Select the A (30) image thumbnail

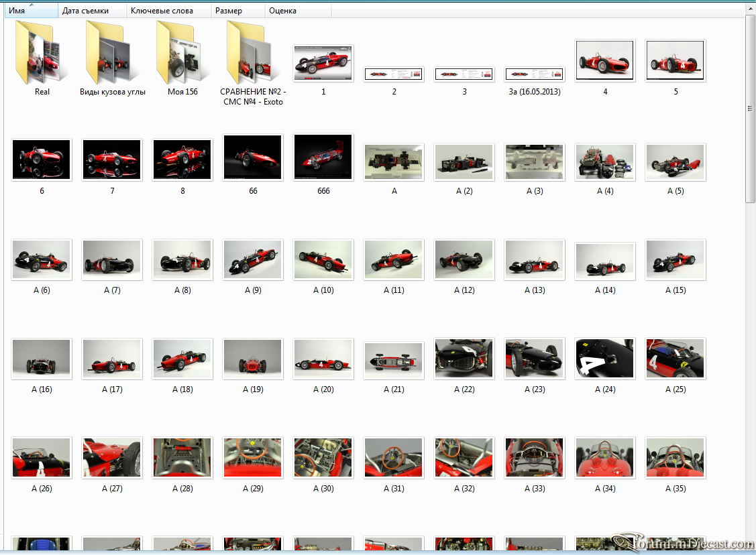click(323, 458)
